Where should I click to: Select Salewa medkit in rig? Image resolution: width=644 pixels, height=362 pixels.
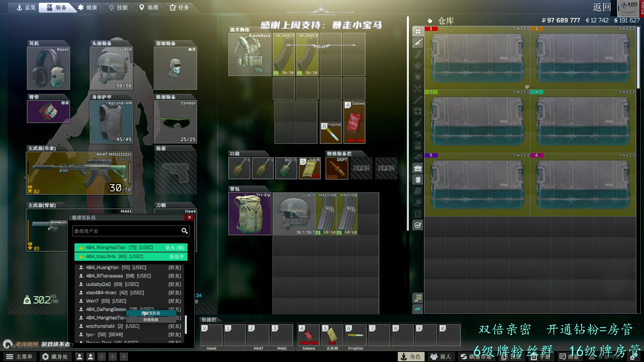tap(354, 122)
